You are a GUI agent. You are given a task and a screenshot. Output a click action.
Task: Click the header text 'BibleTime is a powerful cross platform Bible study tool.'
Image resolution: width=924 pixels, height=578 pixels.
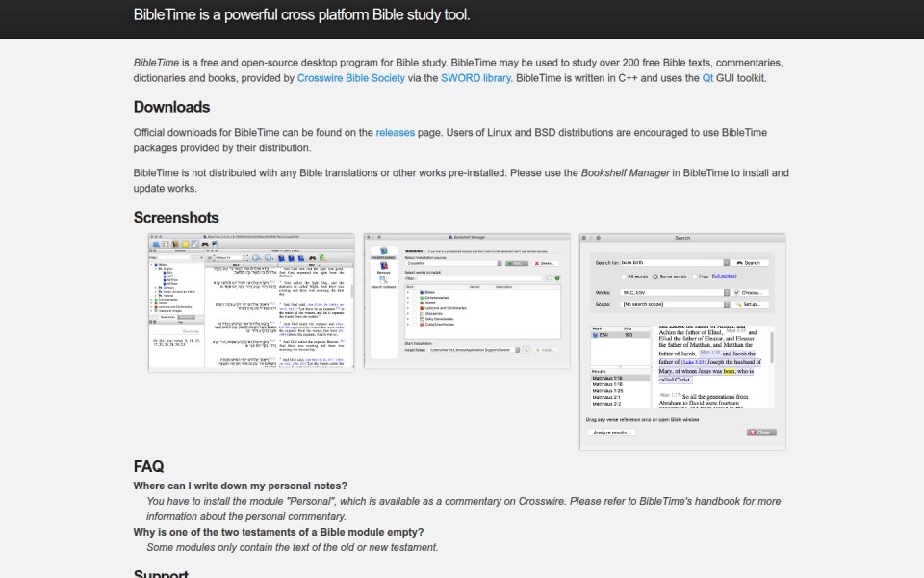click(x=301, y=14)
